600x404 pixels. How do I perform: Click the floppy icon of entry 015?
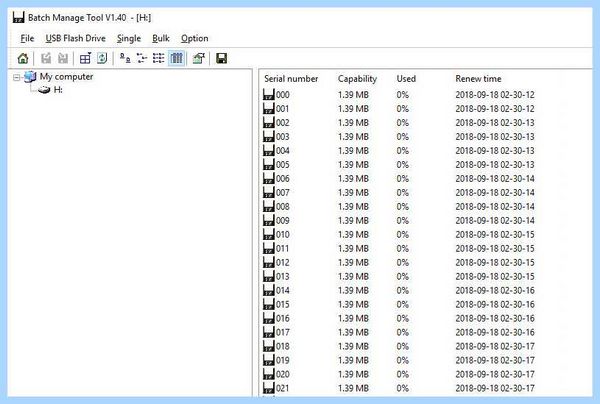point(269,304)
